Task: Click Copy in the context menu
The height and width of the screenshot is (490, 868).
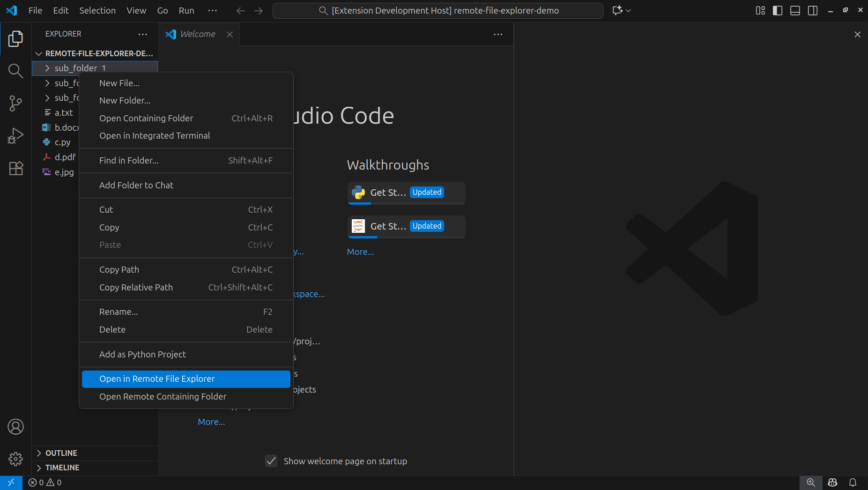Action: (x=186, y=227)
